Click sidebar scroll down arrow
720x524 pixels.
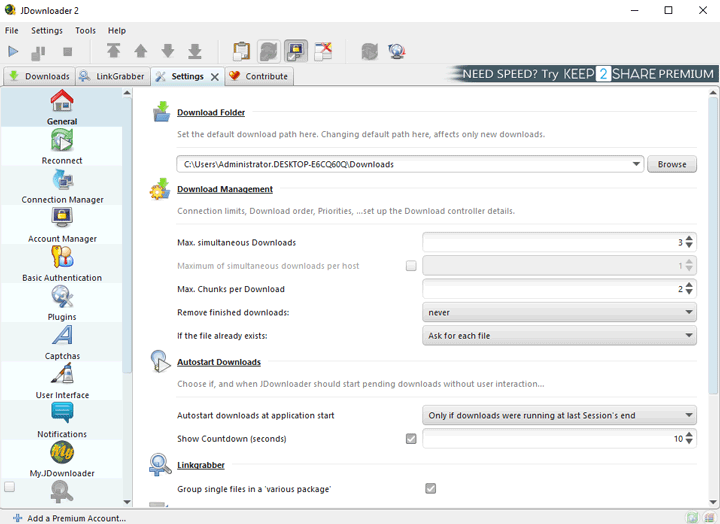(127, 502)
